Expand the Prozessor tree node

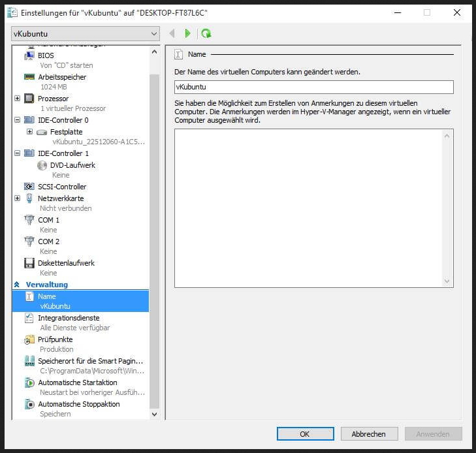pyautogui.click(x=18, y=99)
